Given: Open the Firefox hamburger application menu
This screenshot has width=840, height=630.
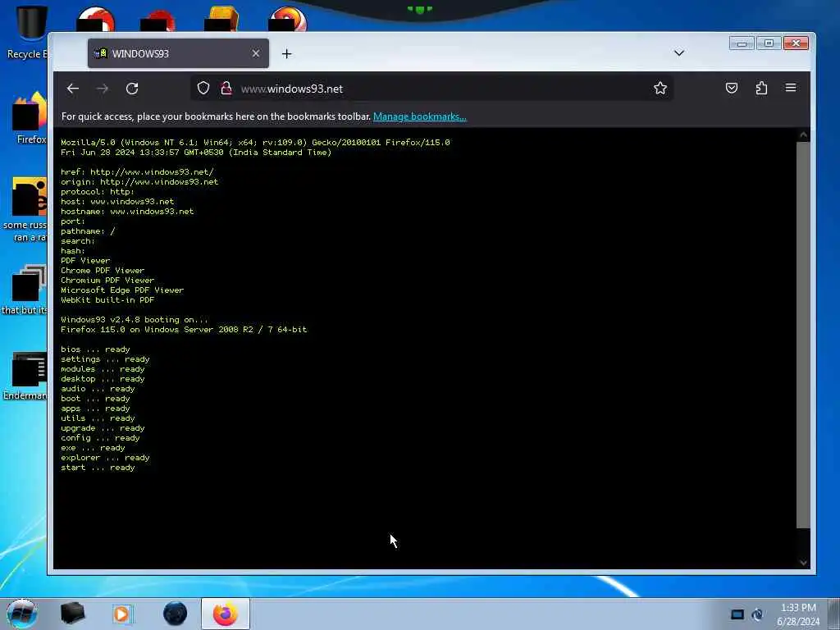Looking at the screenshot, I should click(x=791, y=88).
